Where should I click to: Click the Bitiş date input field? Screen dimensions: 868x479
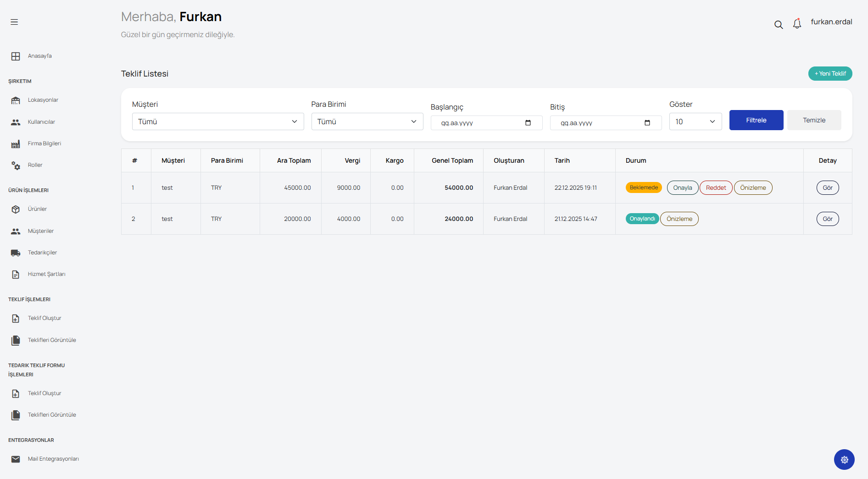pyautogui.click(x=596, y=123)
